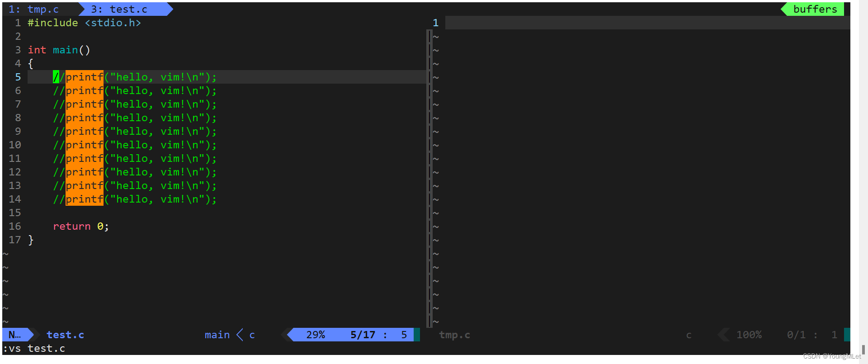Image resolution: width=868 pixels, height=364 pixels.
Task: Click tmp.c filename in right statusline
Action: [454, 335]
